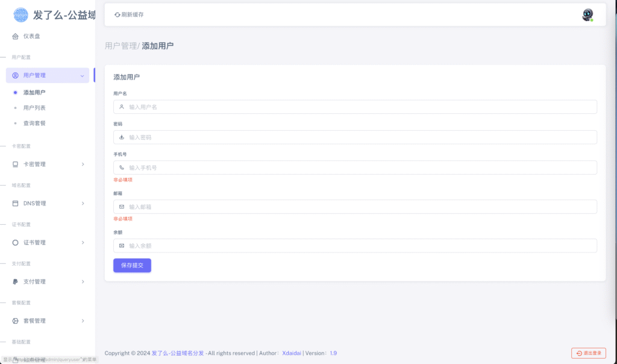Click the 用户管理 breadcrumb link
This screenshot has width=617, height=364.
(121, 46)
